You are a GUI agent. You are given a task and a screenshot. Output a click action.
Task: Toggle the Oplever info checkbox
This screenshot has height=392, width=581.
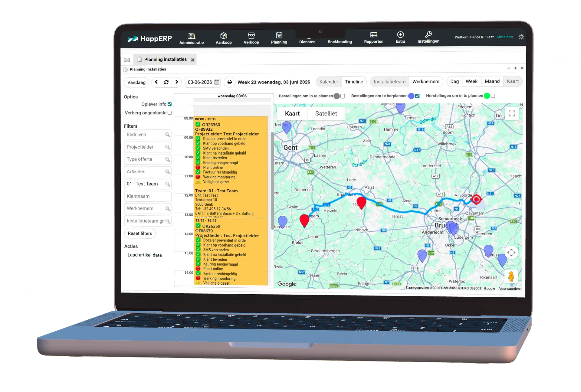pos(169,104)
